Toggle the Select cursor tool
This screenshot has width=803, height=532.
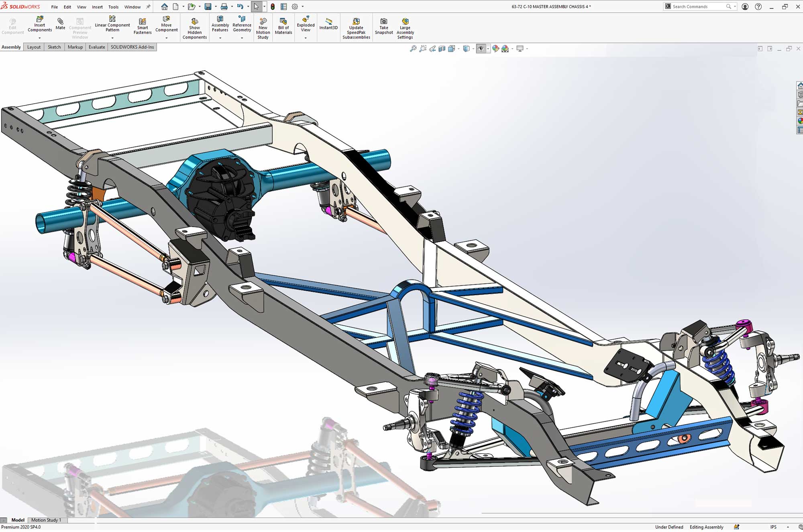point(256,6)
